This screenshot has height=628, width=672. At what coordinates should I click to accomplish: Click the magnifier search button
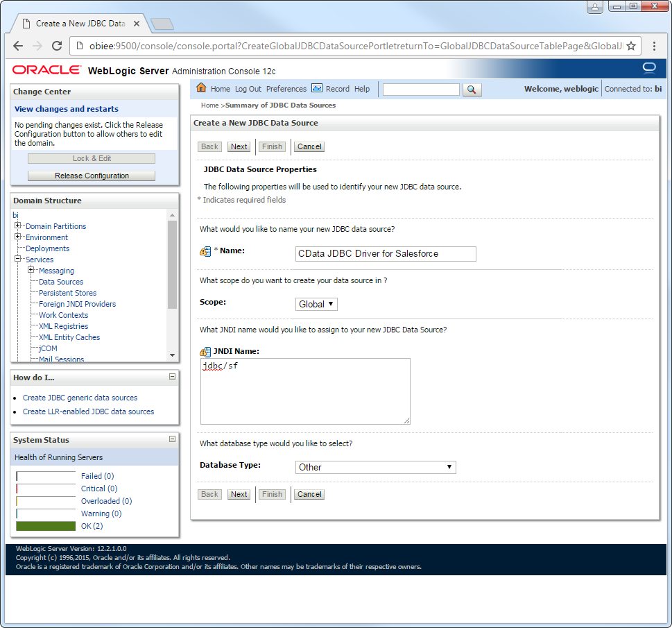[472, 90]
